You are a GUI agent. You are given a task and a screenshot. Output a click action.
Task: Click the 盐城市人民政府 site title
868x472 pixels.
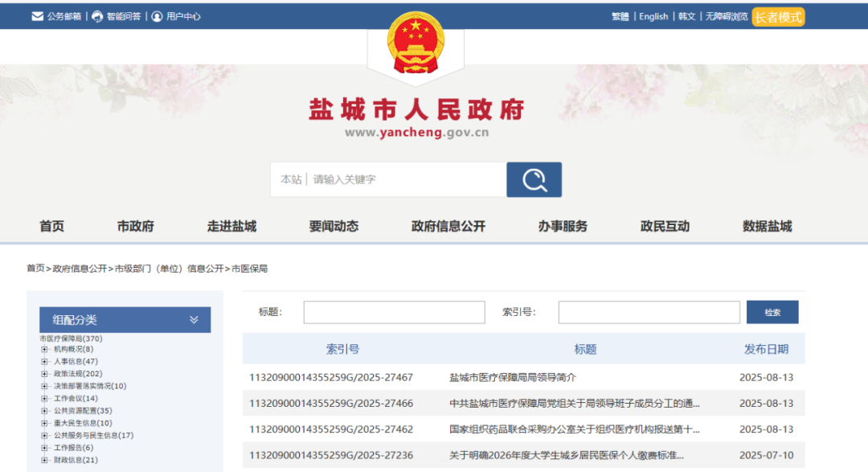416,109
